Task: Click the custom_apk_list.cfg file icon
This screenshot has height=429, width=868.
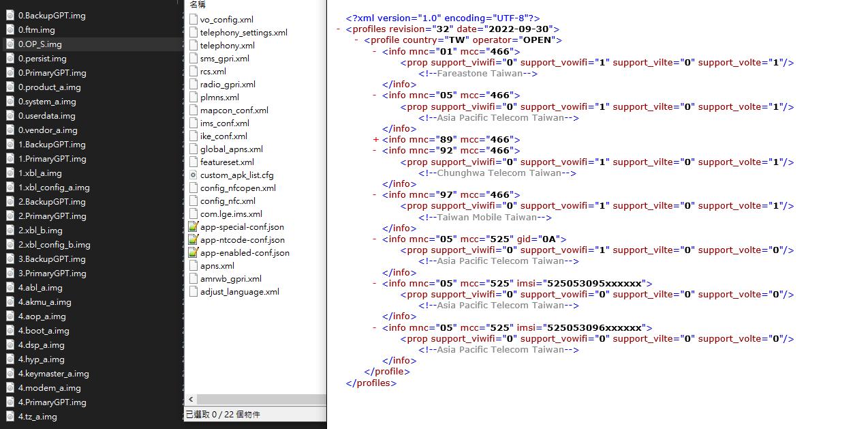Action: [193, 175]
